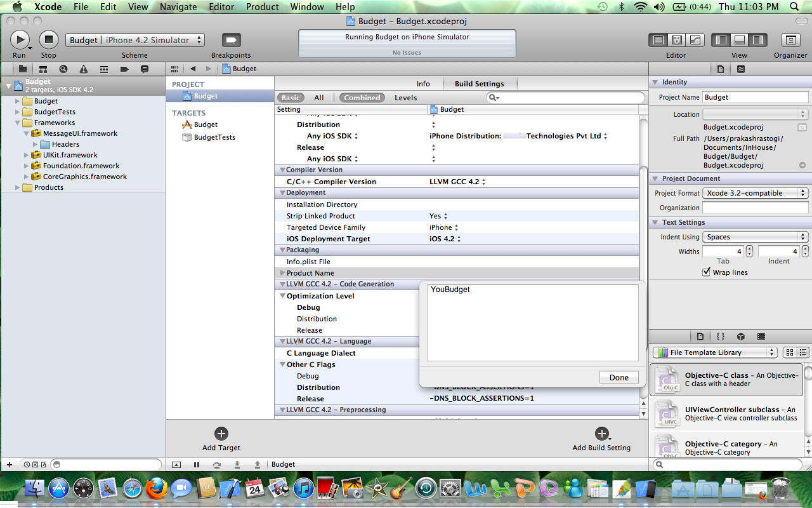The image size is (812, 508).
Task: Open Firefox from the Dock
Action: tap(156, 488)
